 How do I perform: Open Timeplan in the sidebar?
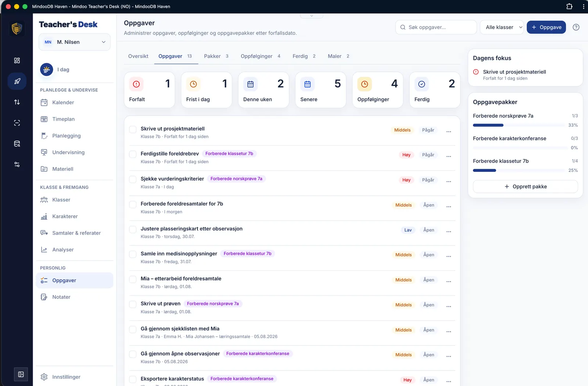[x=75, y=119]
